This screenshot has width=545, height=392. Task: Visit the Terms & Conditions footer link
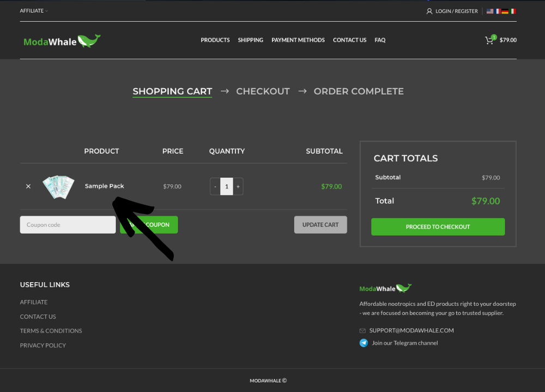coord(51,331)
